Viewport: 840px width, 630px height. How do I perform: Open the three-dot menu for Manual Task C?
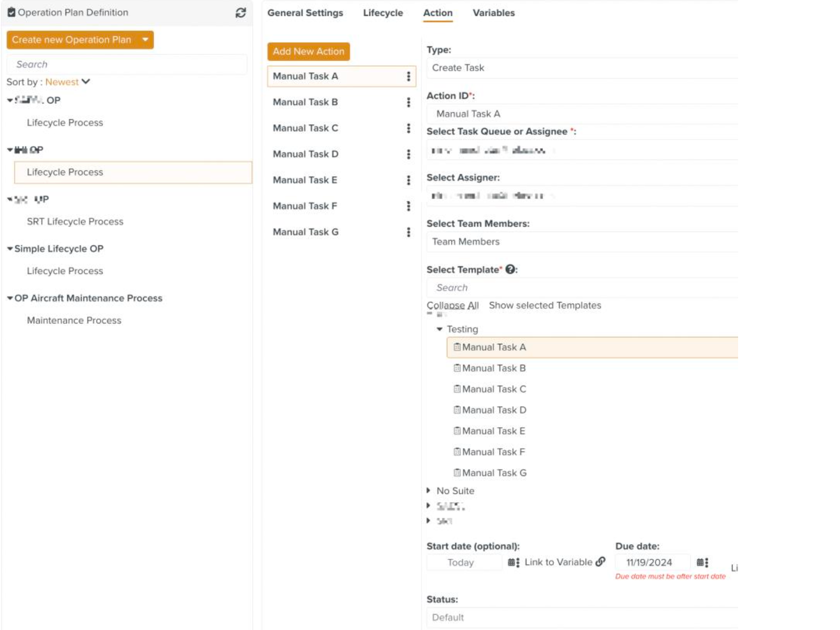409,128
